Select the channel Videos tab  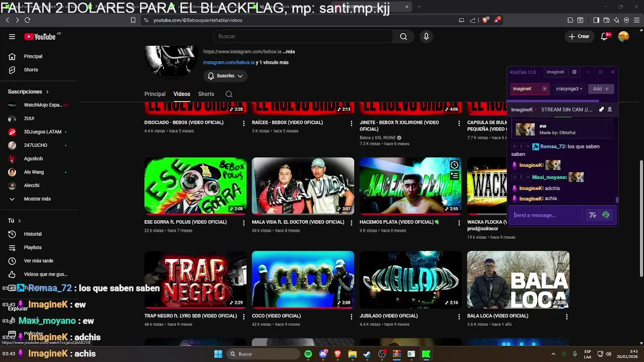tap(182, 94)
